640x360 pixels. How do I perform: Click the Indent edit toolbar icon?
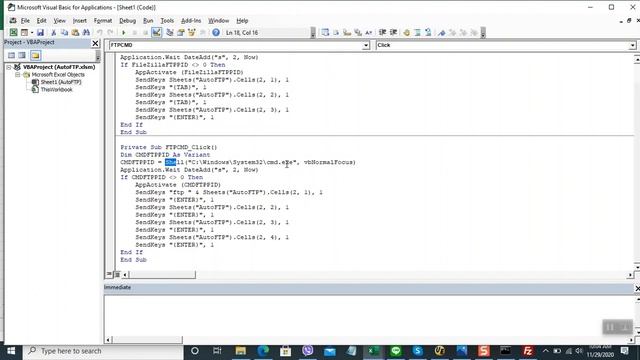[x=382, y=33]
